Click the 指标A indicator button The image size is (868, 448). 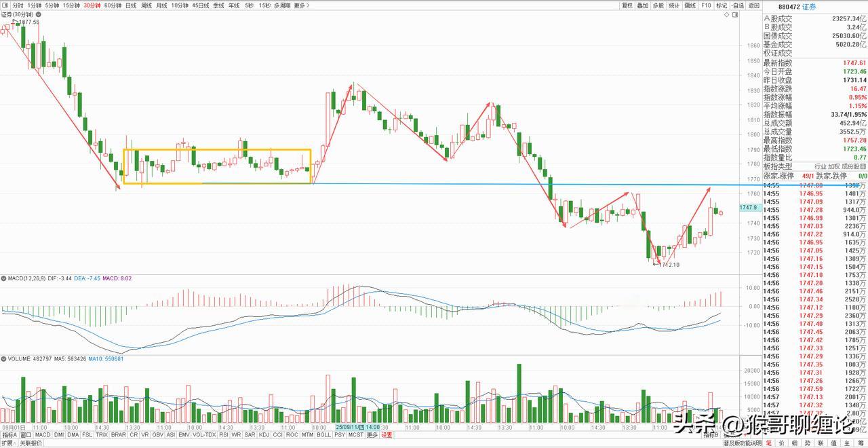(9, 434)
